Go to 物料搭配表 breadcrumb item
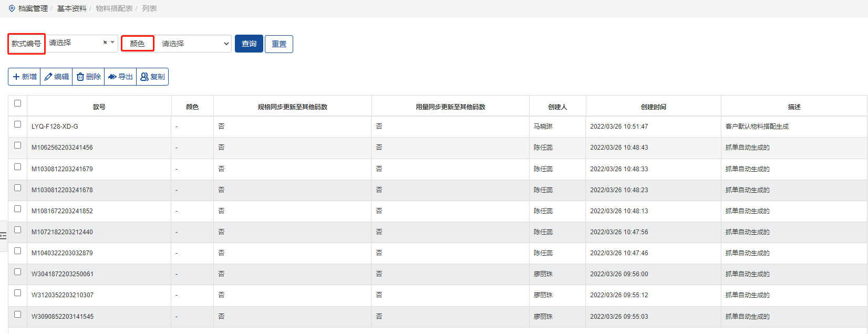 pos(114,8)
